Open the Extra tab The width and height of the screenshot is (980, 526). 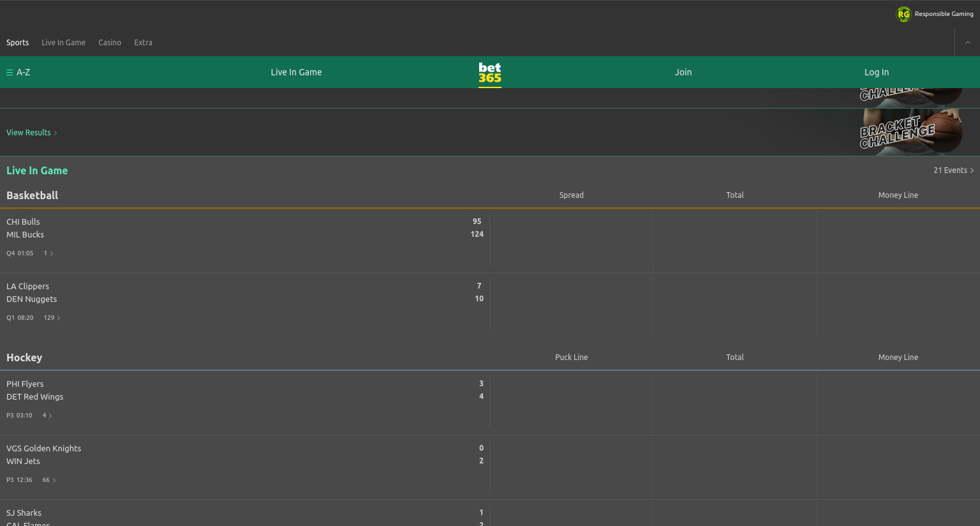coord(143,43)
